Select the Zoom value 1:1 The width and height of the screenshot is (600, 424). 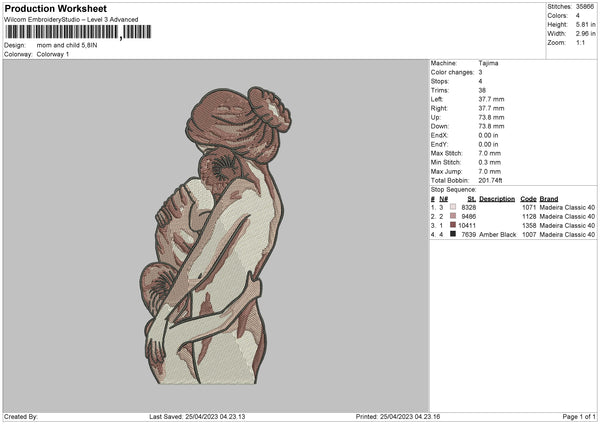[x=580, y=42]
